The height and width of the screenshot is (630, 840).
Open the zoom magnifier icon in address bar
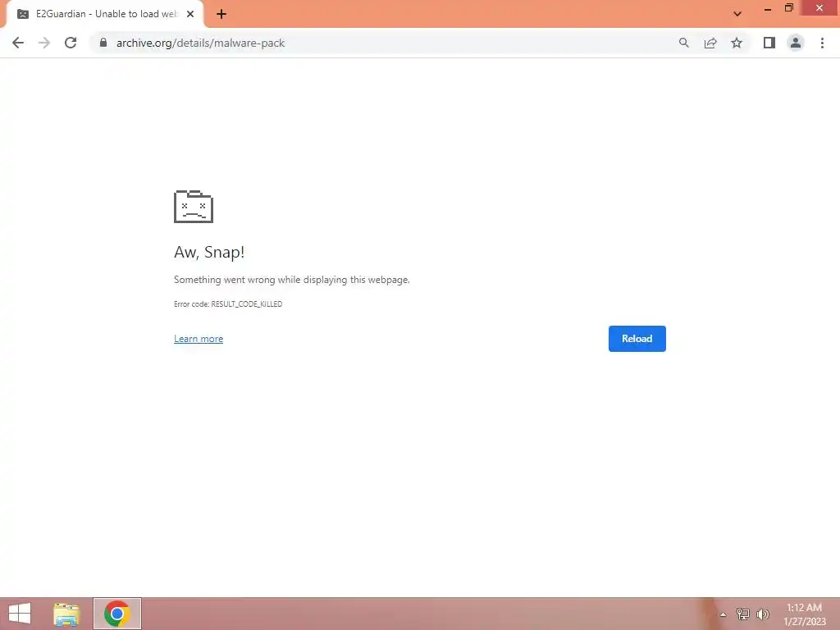[683, 43]
